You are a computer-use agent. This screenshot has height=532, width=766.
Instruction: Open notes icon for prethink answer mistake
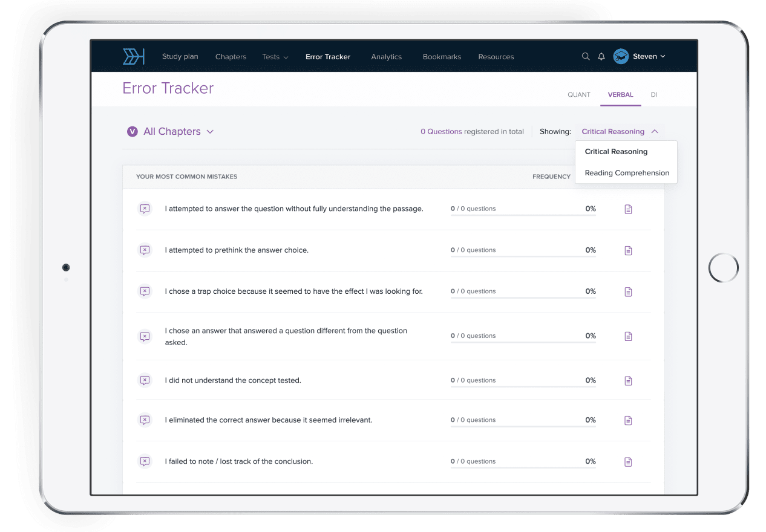(628, 250)
